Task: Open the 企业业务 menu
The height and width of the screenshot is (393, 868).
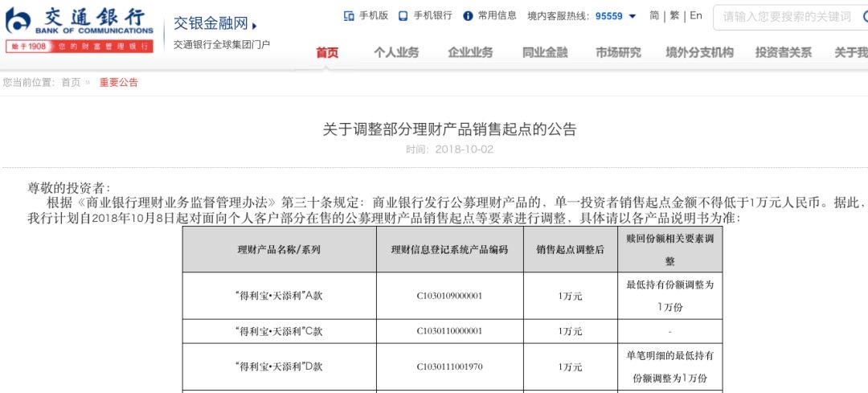Action: [x=470, y=53]
